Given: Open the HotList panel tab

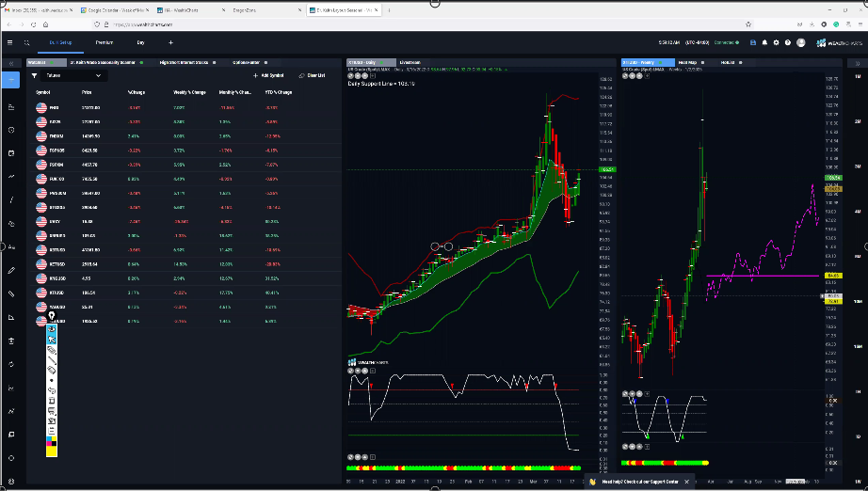Looking at the screenshot, I should pyautogui.click(x=727, y=62).
